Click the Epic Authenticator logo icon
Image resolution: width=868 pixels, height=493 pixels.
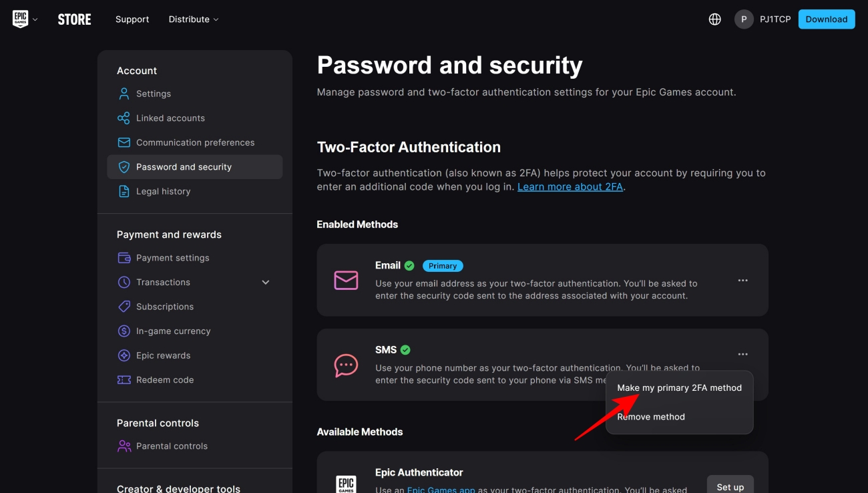coord(346,484)
